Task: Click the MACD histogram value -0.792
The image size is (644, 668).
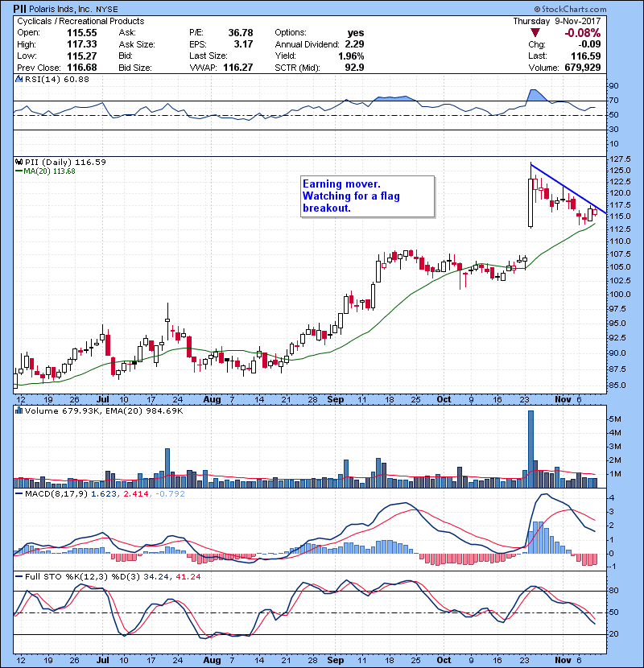Action: 170,494
